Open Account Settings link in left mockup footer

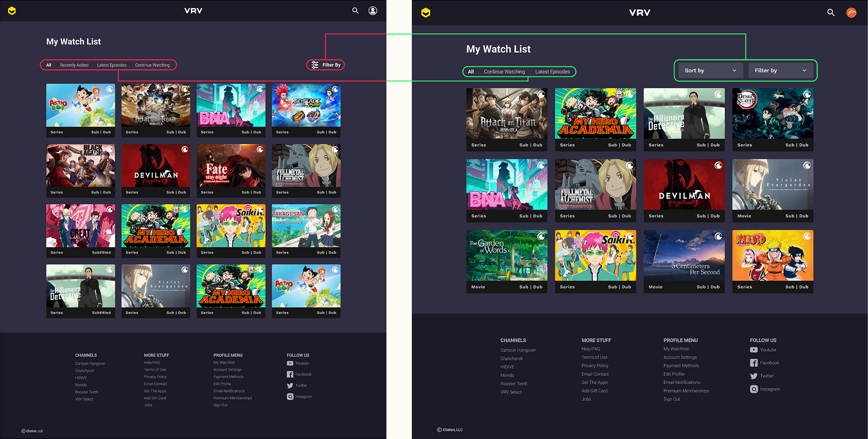(227, 370)
